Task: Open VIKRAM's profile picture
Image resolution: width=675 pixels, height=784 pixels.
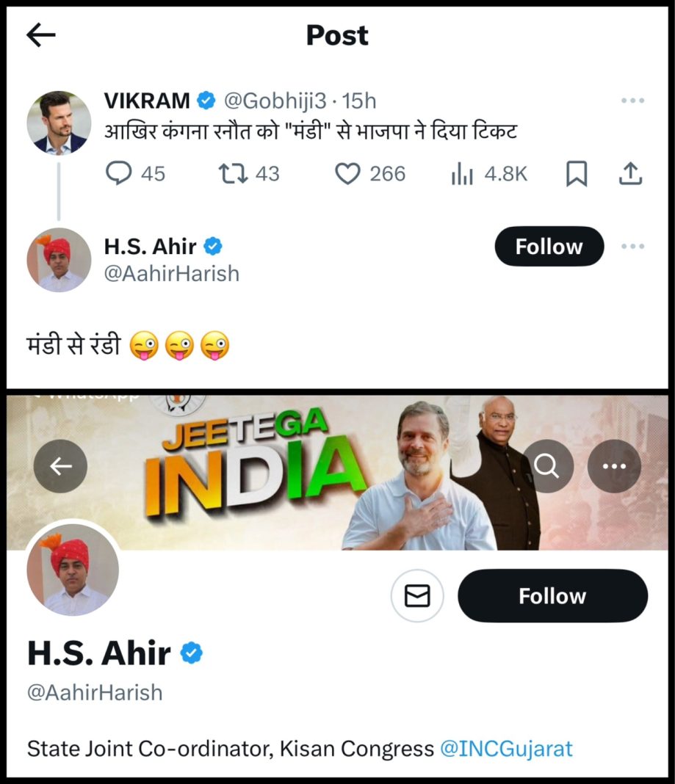Action: coord(59,123)
